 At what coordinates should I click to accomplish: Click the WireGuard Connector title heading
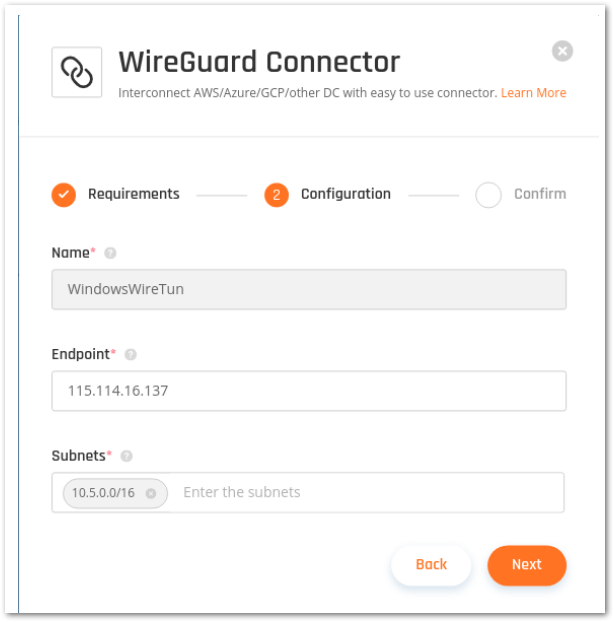pos(259,62)
